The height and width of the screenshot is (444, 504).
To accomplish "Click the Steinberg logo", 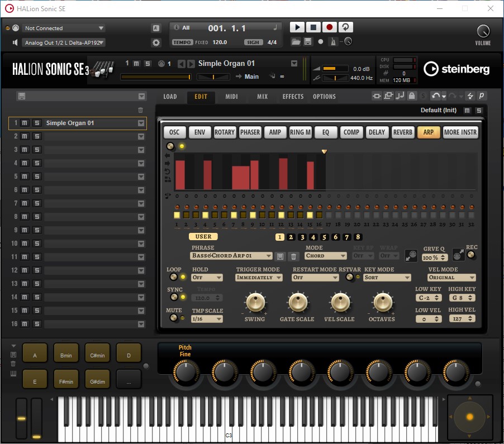I will pos(457,69).
